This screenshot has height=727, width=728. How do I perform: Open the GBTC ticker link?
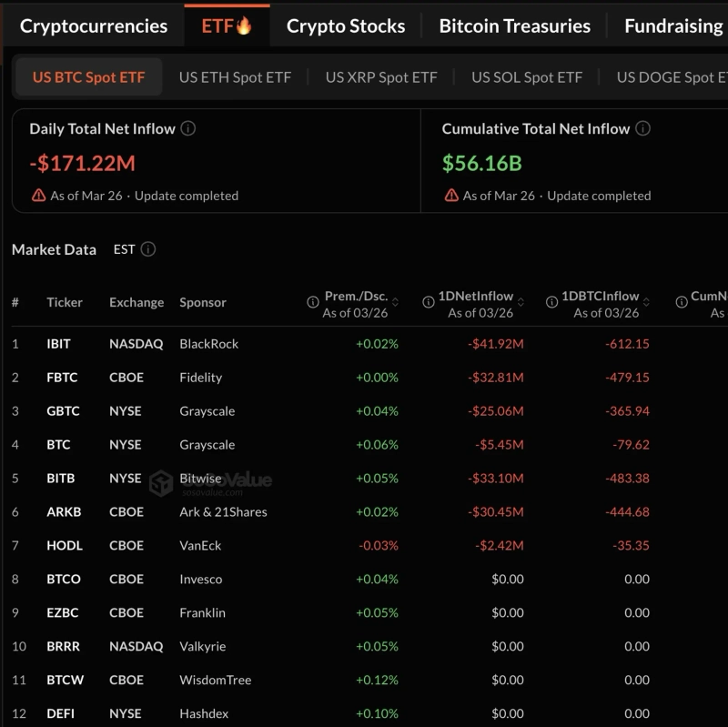[63, 411]
